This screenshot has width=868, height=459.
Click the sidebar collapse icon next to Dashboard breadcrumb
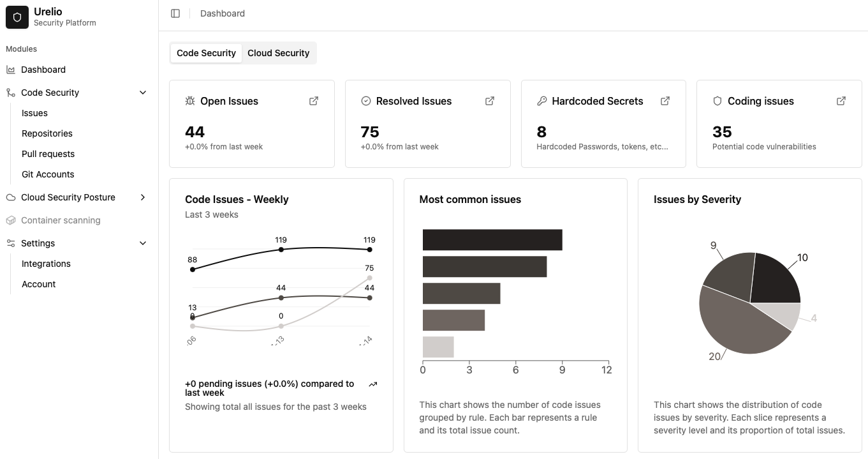[175, 13]
